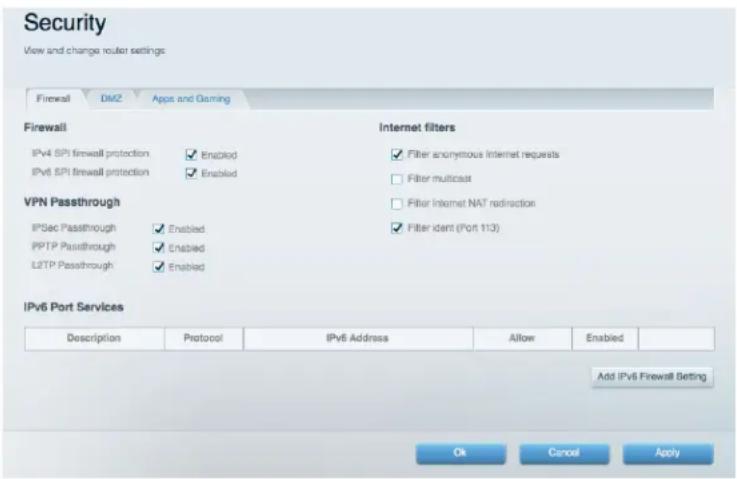737x479 pixels.
Task: Switch to the Firewall tab
Action: tap(53, 99)
